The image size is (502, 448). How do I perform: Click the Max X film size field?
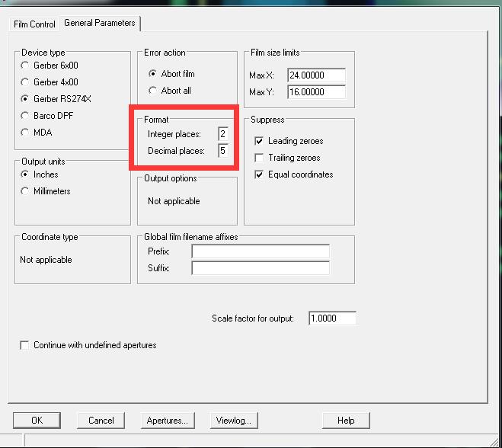click(316, 75)
